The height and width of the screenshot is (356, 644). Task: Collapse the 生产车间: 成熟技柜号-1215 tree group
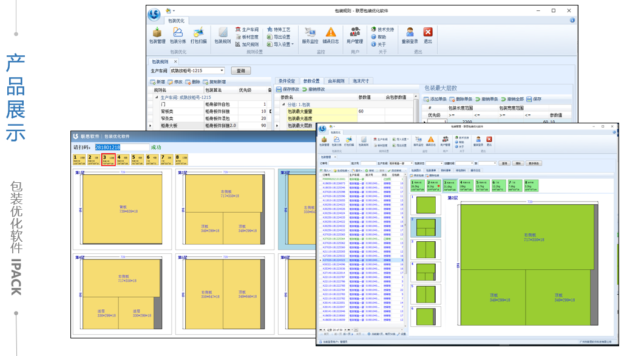(x=157, y=97)
